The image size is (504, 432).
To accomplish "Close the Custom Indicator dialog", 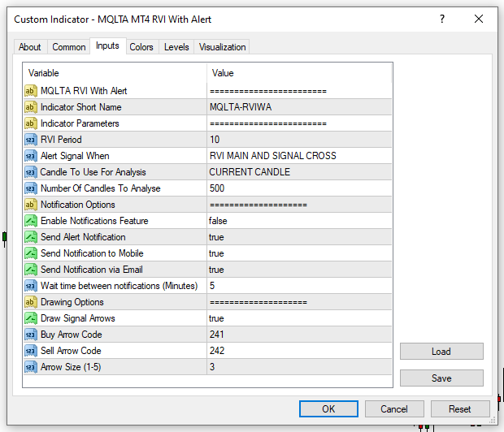I will point(479,19).
